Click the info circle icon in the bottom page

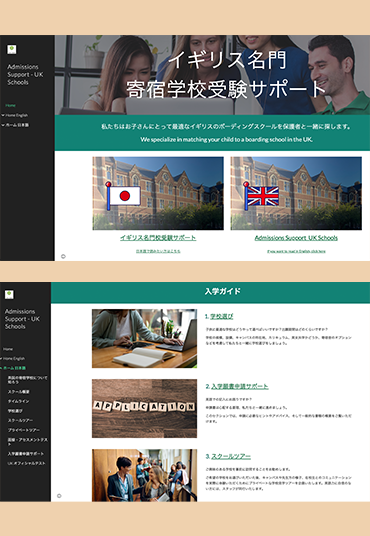[x=59, y=496]
